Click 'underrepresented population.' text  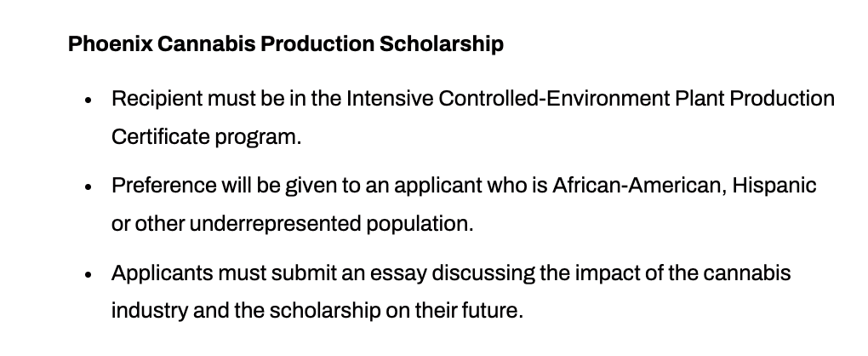click(x=332, y=224)
